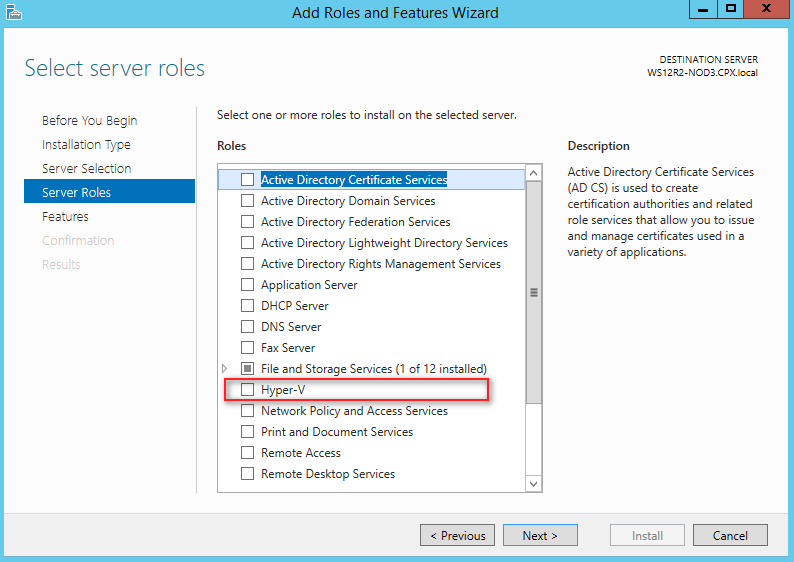Image resolution: width=794 pixels, height=562 pixels.
Task: Open the Before You Begin page
Action: coord(90,121)
